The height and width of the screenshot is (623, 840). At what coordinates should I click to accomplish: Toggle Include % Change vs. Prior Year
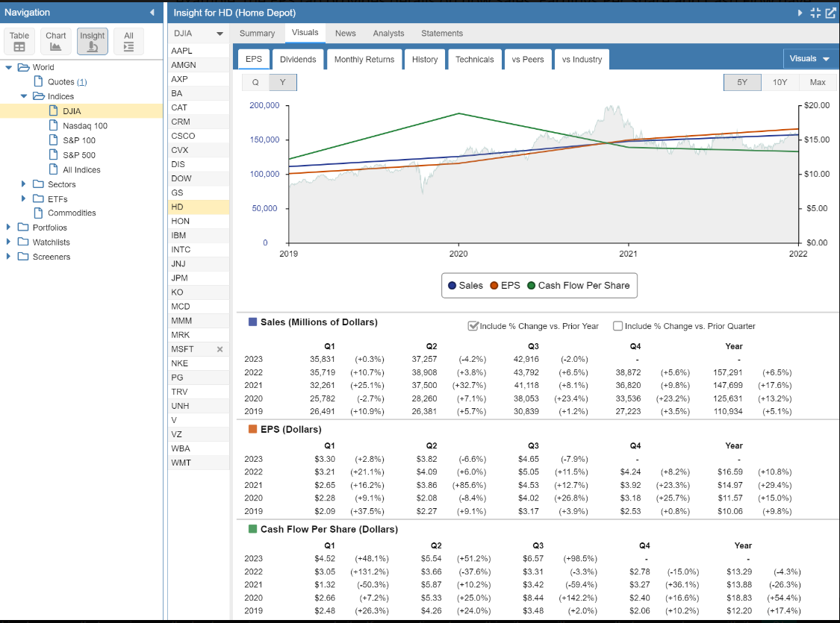(473, 326)
